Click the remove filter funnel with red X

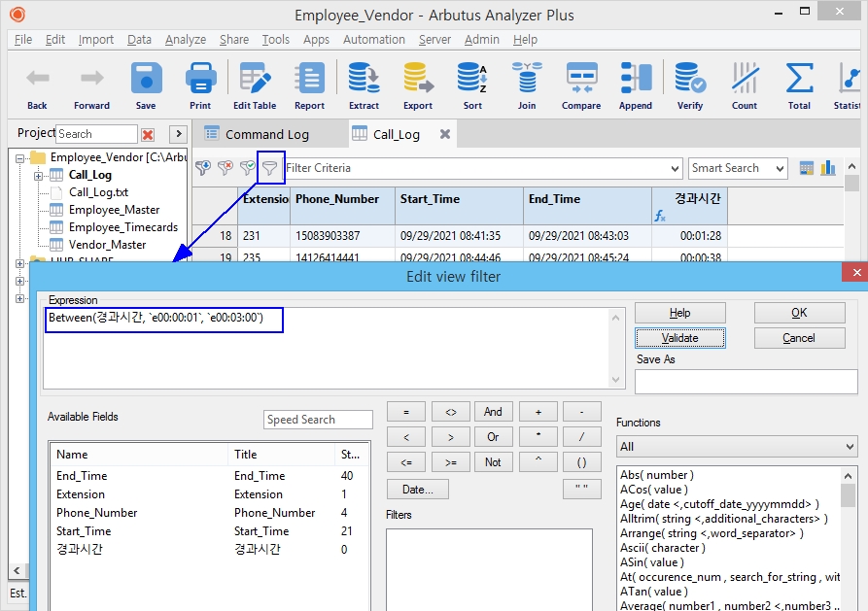[x=226, y=168]
